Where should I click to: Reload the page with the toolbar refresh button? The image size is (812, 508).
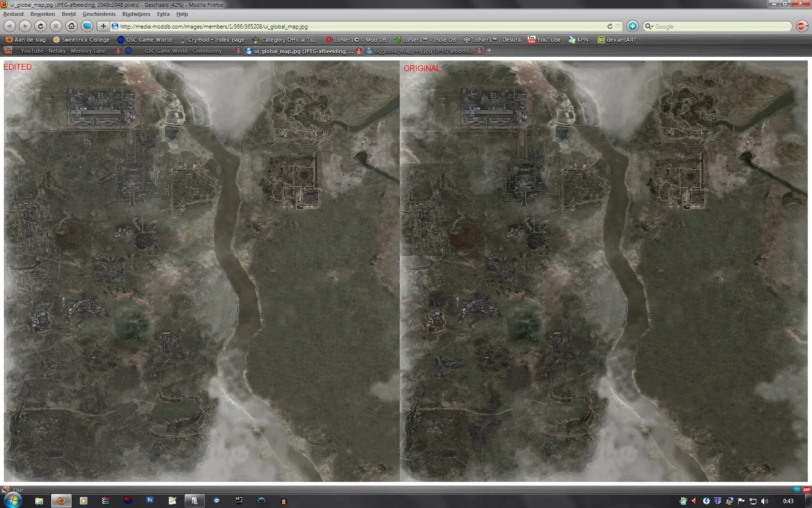pyautogui.click(x=41, y=26)
